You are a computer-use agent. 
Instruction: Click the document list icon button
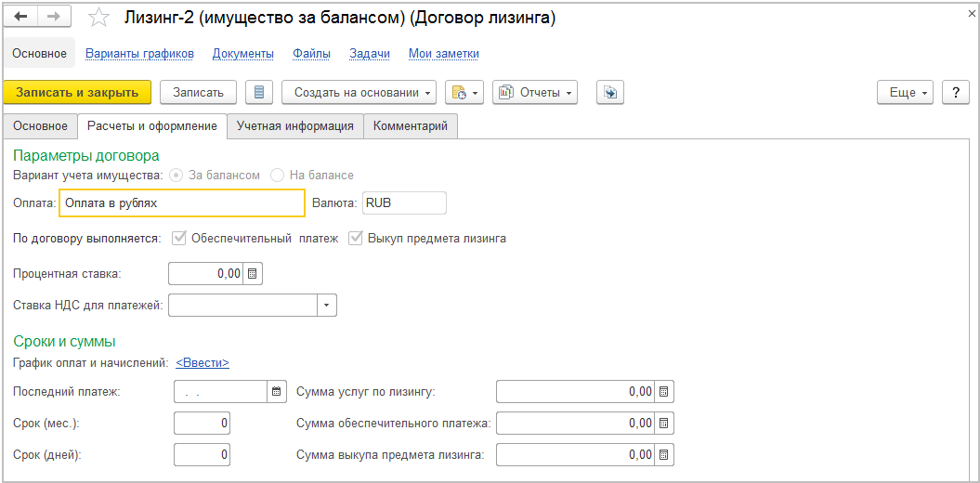[259, 92]
